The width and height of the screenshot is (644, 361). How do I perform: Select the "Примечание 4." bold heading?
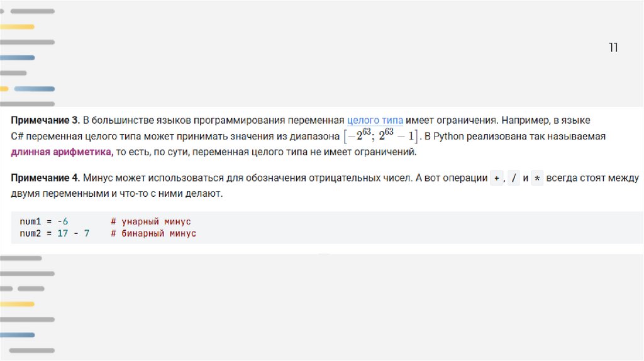pos(45,179)
